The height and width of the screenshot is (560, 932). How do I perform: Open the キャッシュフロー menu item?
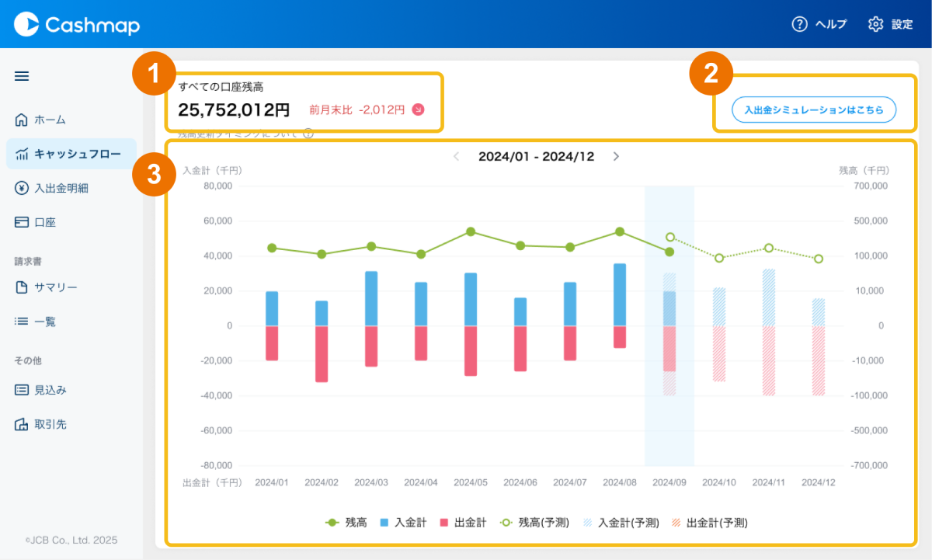click(x=71, y=154)
